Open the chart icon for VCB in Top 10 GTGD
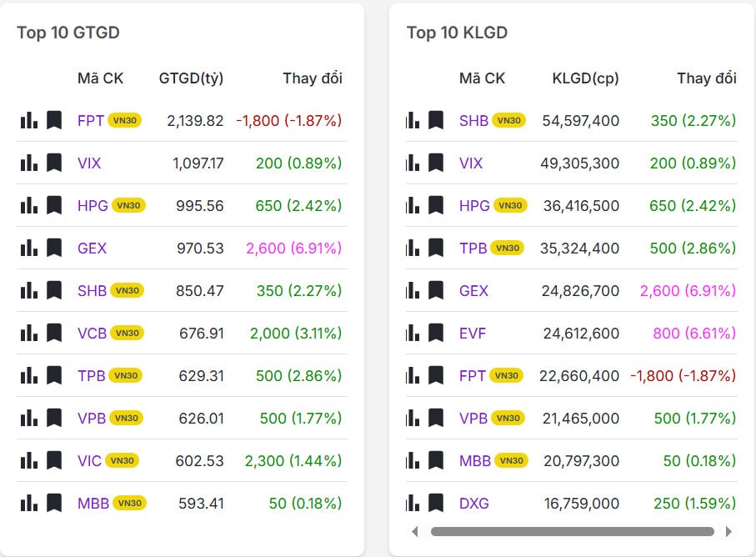Image resolution: width=756 pixels, height=557 pixels. point(29,333)
